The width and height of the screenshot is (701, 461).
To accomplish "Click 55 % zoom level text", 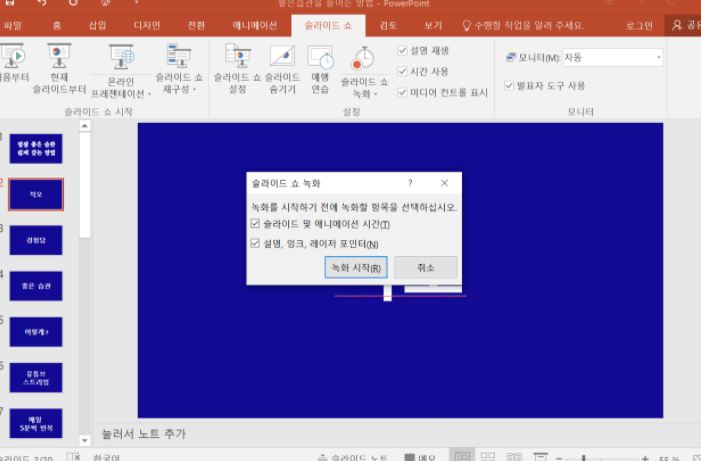I will [669, 458].
